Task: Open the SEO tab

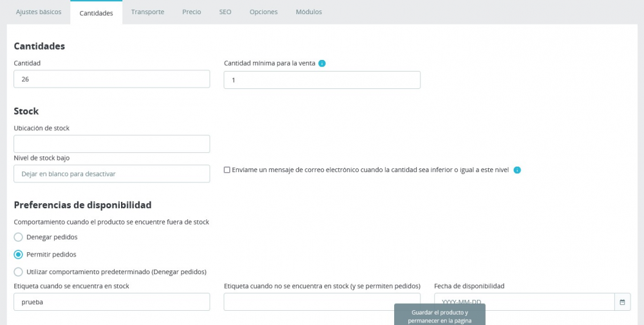Action: click(225, 12)
